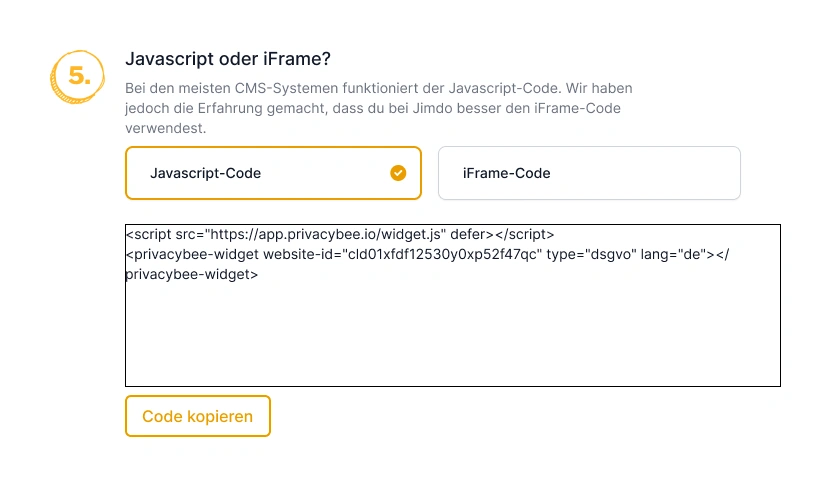Viewport: 831px width, 487px height.
Task: Select the Javascript-Code option
Action: (x=273, y=173)
